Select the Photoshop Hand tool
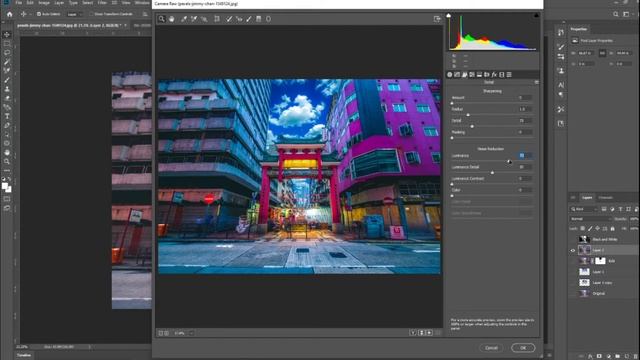The width and height of the screenshot is (640, 360). point(7,152)
